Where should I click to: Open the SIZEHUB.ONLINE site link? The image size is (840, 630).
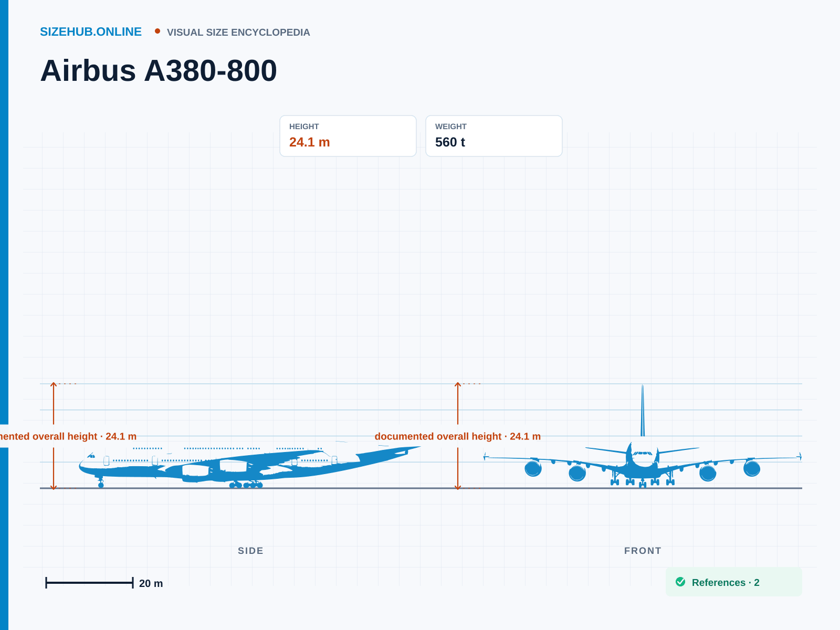coord(91,32)
